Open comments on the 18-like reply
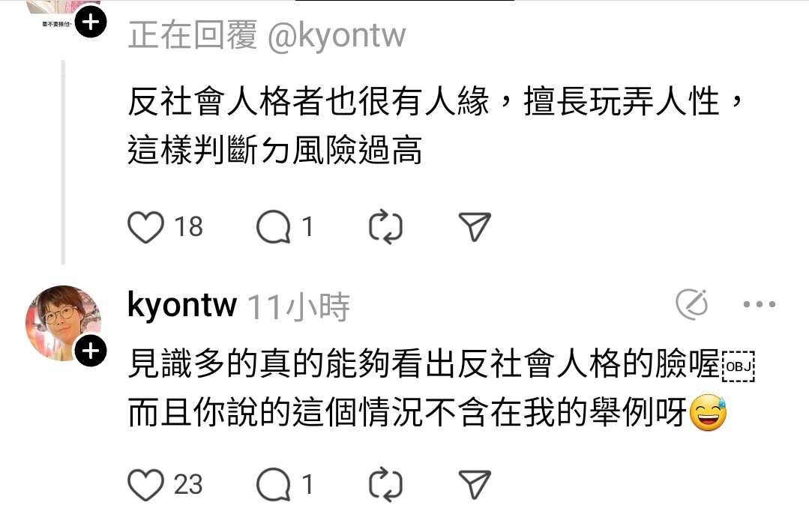The image size is (809, 532). (274, 227)
